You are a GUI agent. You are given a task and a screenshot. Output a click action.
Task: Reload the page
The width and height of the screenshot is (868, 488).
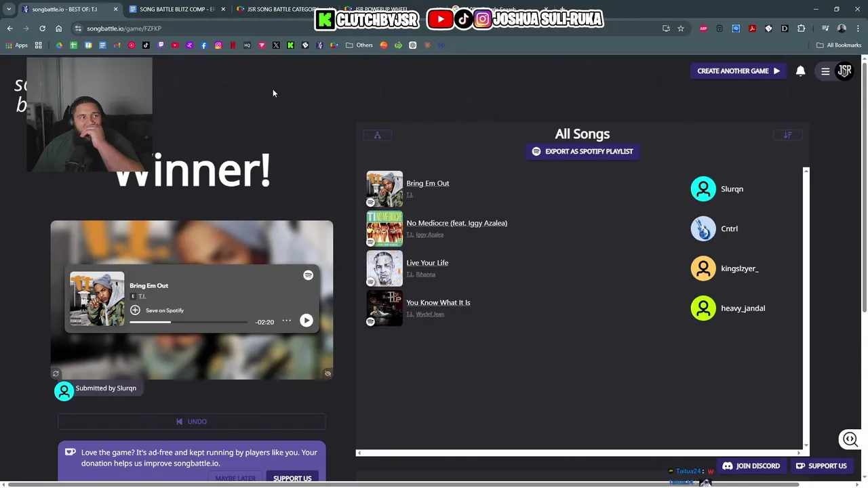coord(42,28)
